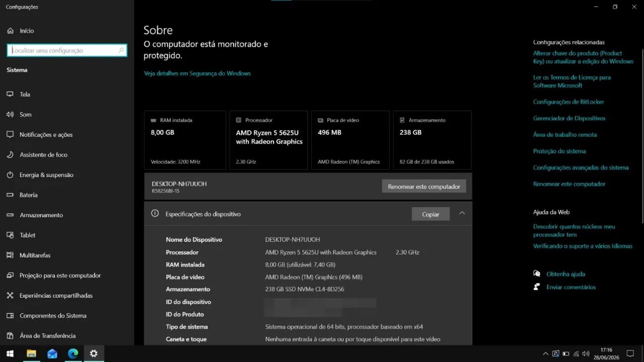Select the Armazenamento info card
This screenshot has width=644, height=362.
(x=432, y=140)
